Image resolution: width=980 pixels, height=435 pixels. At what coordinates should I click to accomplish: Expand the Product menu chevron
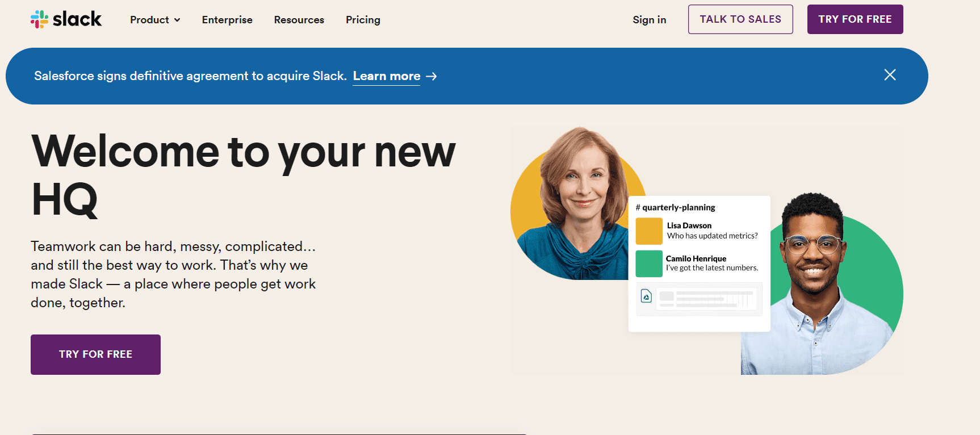tap(177, 20)
